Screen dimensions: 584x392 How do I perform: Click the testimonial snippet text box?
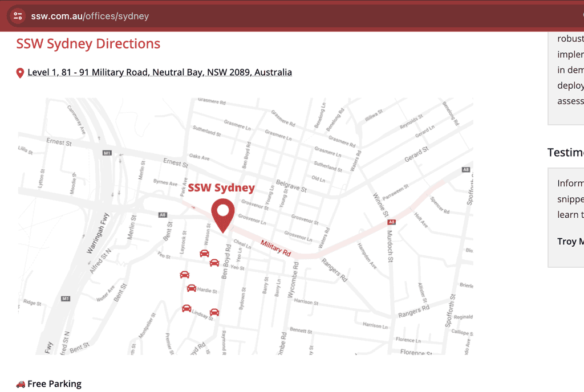[570, 199]
